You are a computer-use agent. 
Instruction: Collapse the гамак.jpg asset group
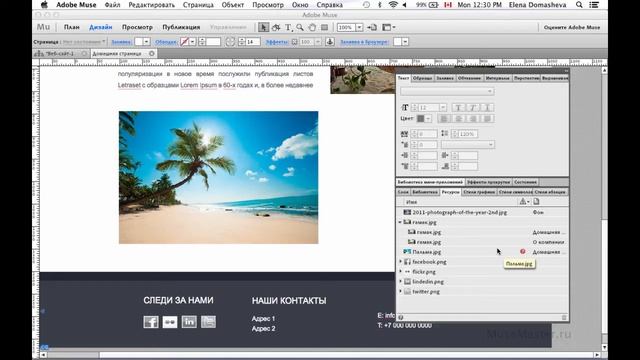400,222
